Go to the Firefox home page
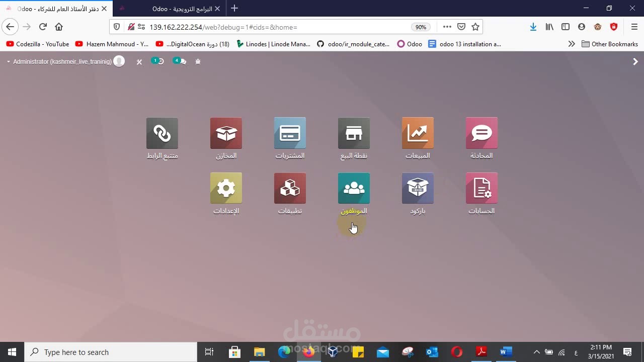 click(59, 27)
